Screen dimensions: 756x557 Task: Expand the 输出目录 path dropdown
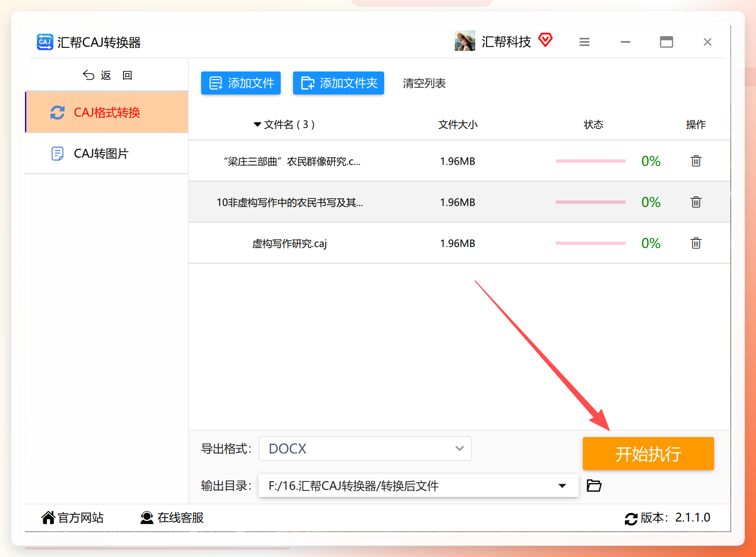562,486
